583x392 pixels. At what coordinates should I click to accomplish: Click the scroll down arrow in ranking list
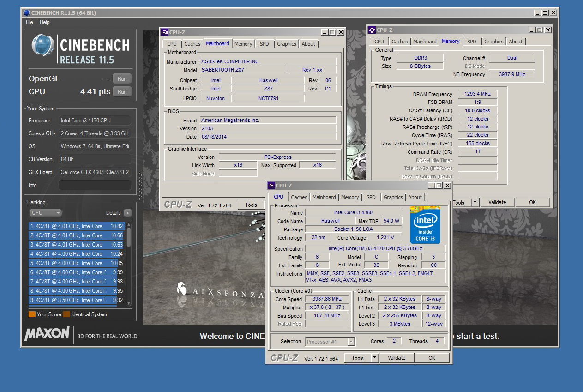pyautogui.click(x=129, y=303)
